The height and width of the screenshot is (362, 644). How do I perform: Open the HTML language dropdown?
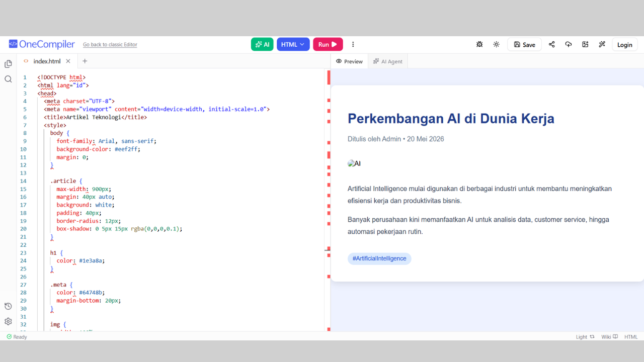coord(293,44)
